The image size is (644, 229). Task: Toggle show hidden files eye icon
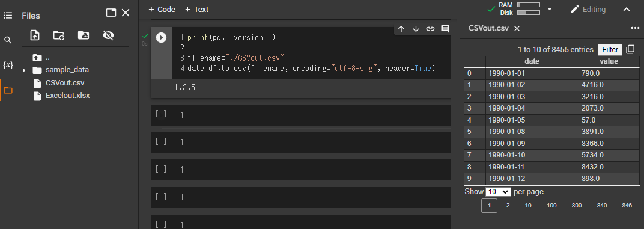click(108, 35)
